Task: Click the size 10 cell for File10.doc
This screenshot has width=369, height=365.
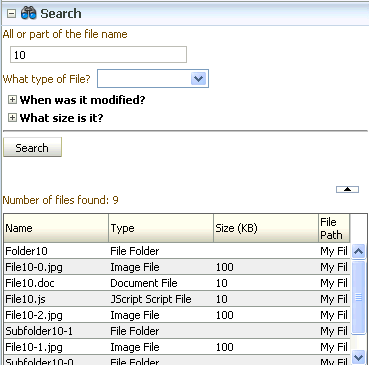Action: click(266, 283)
